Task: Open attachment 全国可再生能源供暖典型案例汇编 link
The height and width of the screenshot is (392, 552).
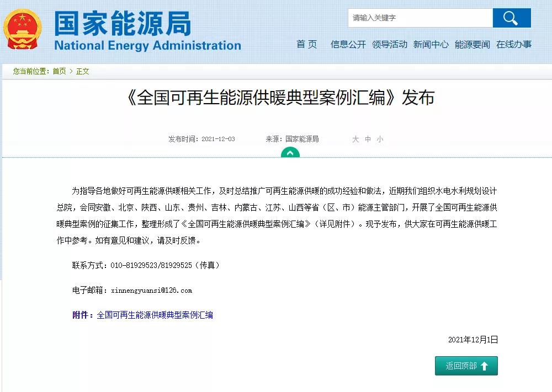Action: [x=155, y=315]
